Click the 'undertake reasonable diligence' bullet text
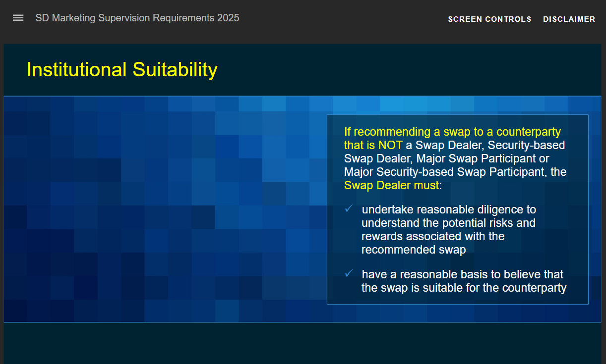The width and height of the screenshot is (606, 364). point(449,230)
